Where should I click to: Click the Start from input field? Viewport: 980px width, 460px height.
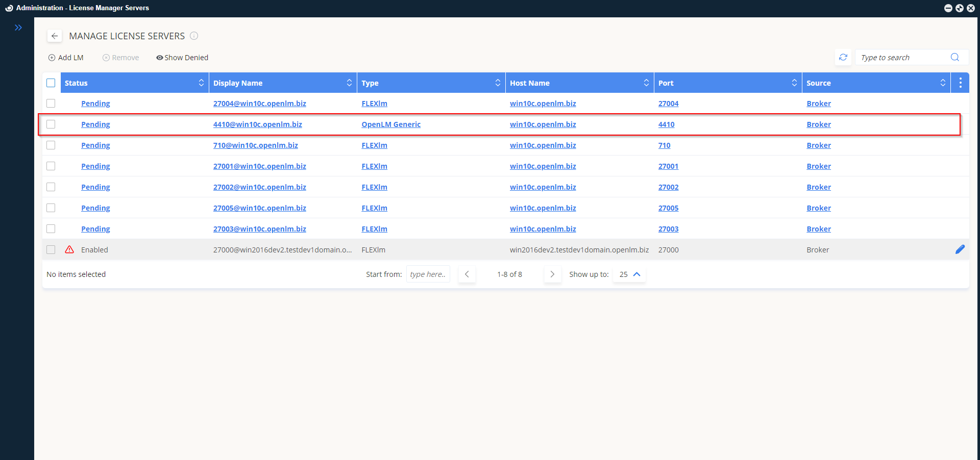click(428, 274)
